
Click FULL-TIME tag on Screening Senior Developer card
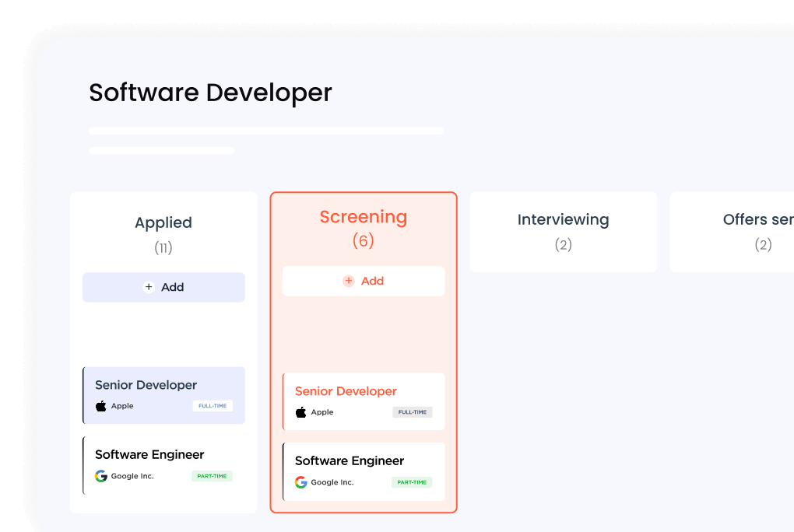[x=413, y=412]
